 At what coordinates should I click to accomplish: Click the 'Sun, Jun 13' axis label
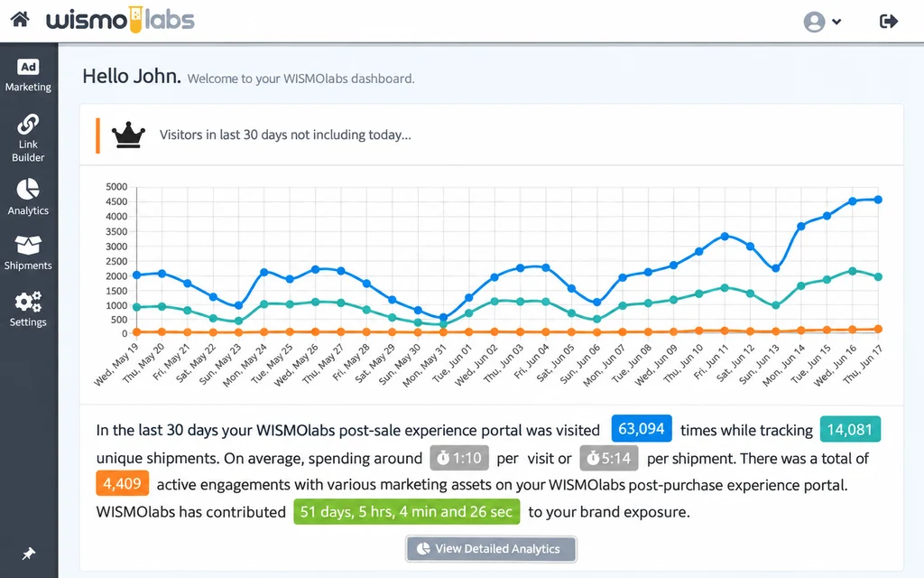click(759, 365)
